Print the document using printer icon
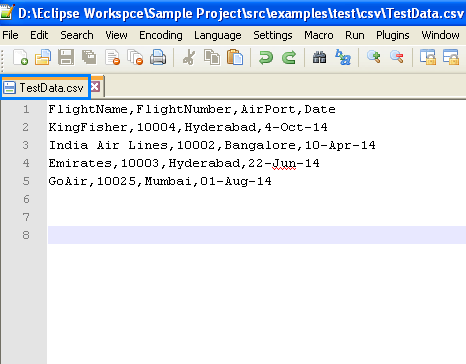466x364 pixels. point(158,57)
